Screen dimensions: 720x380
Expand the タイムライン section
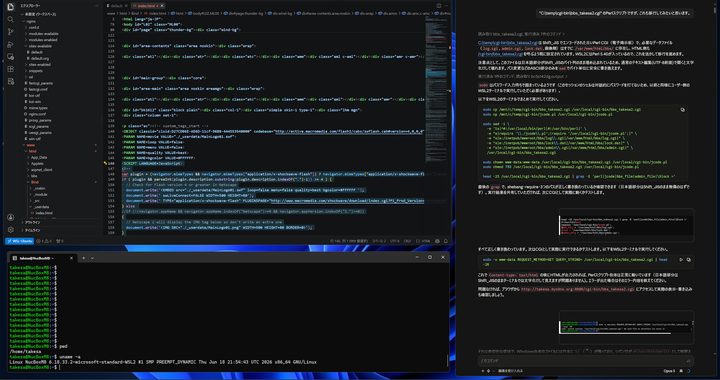(x=31, y=229)
